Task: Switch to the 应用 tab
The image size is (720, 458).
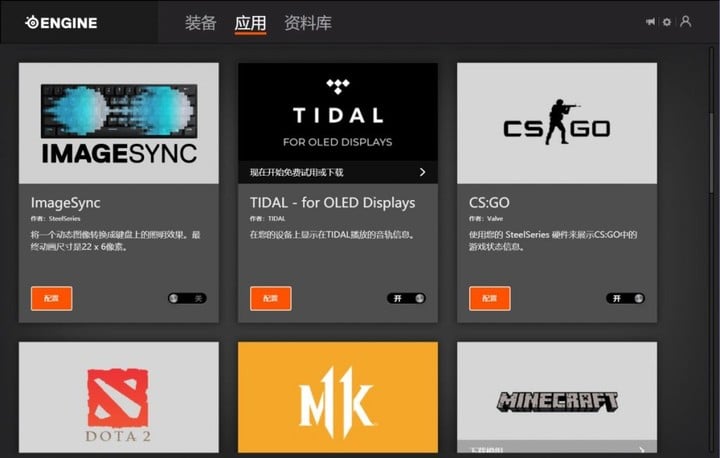Action: click(x=250, y=23)
